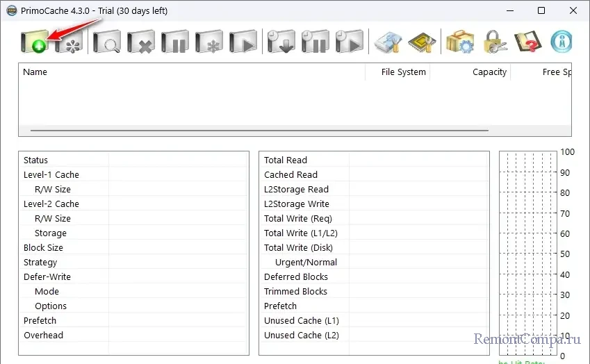Click the magnifier cache task view icon
This screenshot has width=590, height=364.
pos(107,42)
